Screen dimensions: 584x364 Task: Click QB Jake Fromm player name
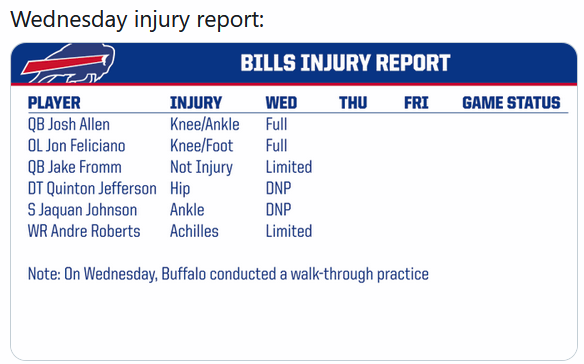tap(75, 167)
